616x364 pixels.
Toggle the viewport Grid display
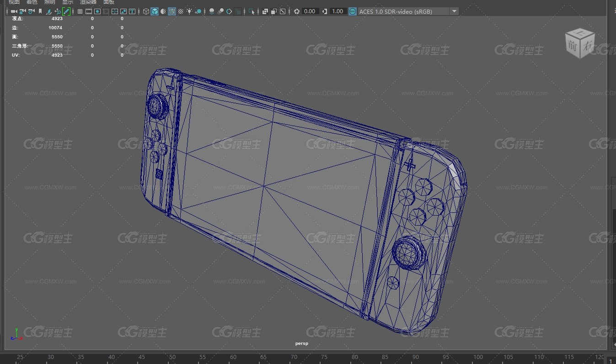[x=80, y=11]
